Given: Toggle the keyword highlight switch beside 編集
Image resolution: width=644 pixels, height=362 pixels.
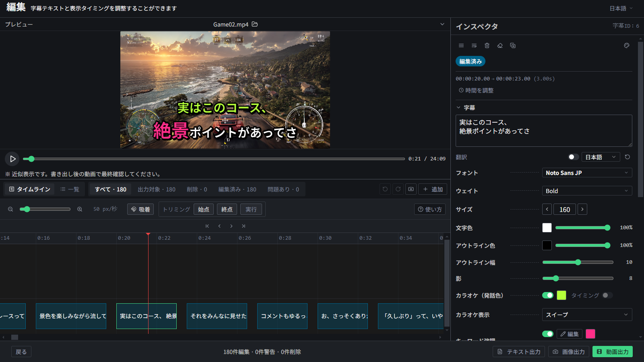Looking at the screenshot, I should (x=548, y=334).
